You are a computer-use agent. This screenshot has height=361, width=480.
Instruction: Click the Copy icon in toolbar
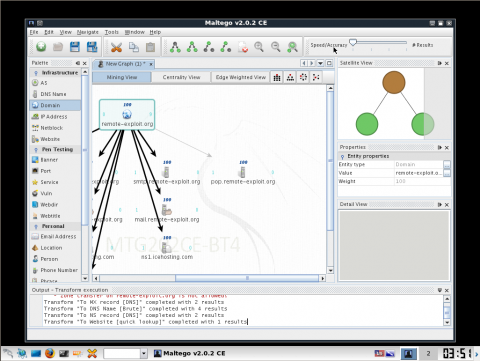tap(134, 47)
